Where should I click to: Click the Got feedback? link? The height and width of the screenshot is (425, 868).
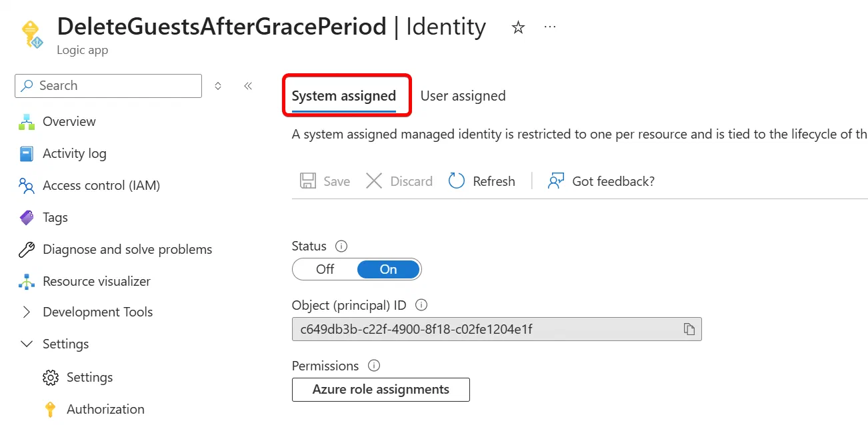601,181
